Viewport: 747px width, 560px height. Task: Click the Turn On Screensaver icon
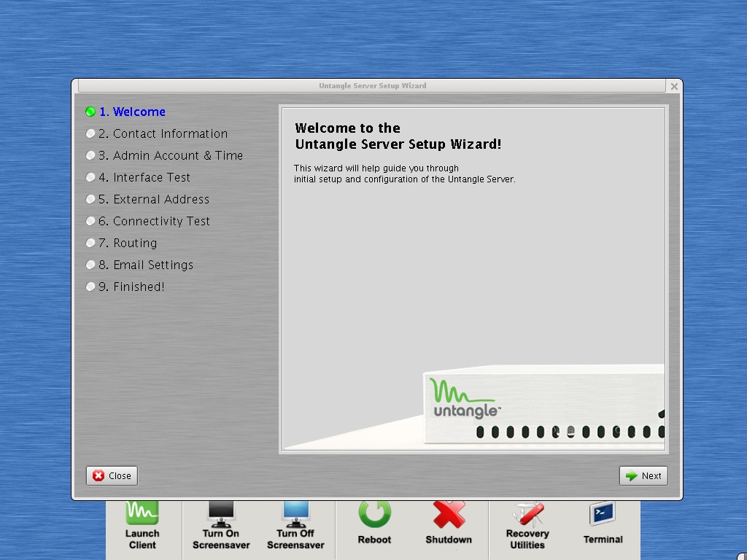tap(221, 524)
